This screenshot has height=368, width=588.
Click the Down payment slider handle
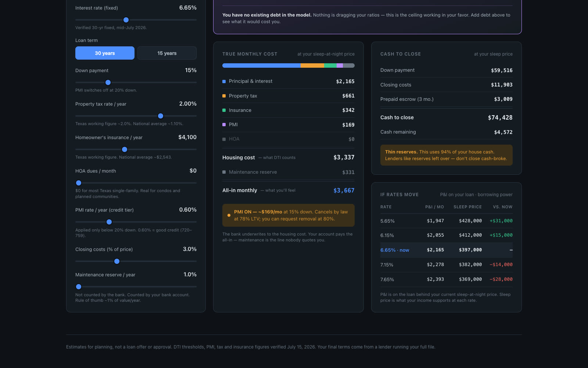108,82
